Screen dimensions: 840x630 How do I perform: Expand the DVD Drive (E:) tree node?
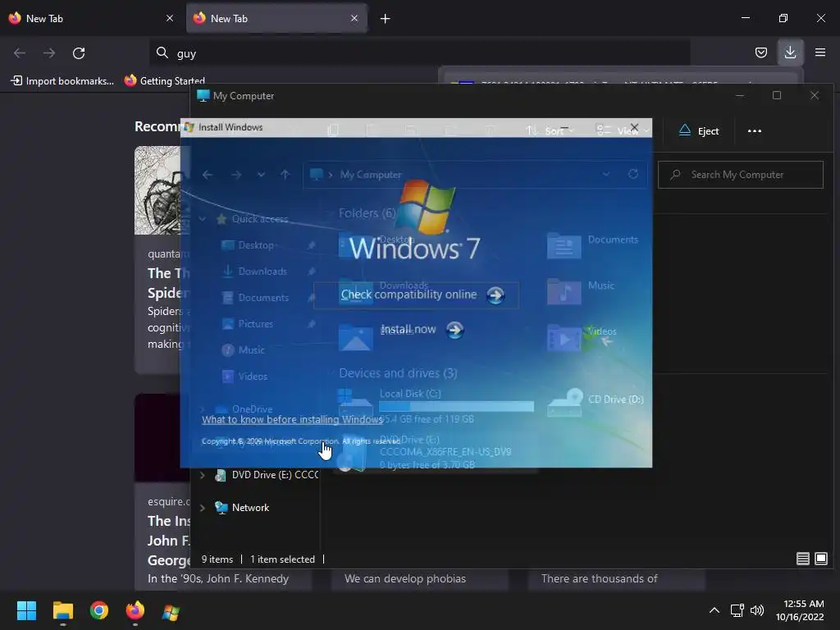pos(203,475)
